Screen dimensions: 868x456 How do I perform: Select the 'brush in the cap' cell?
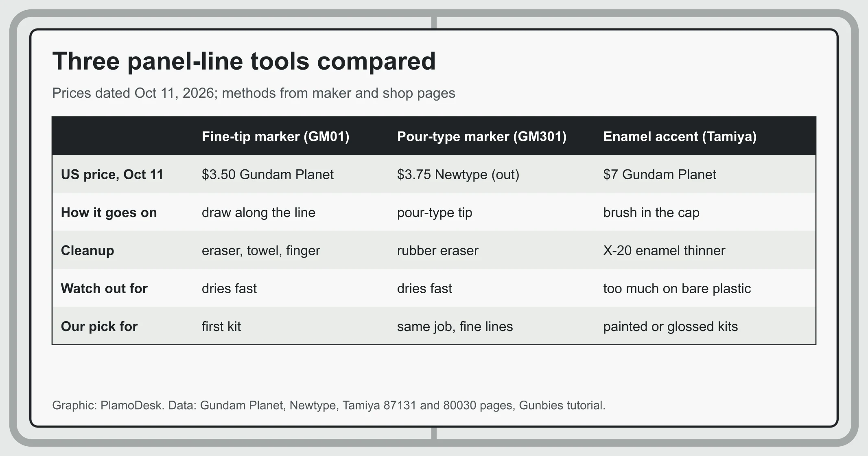[x=651, y=213]
